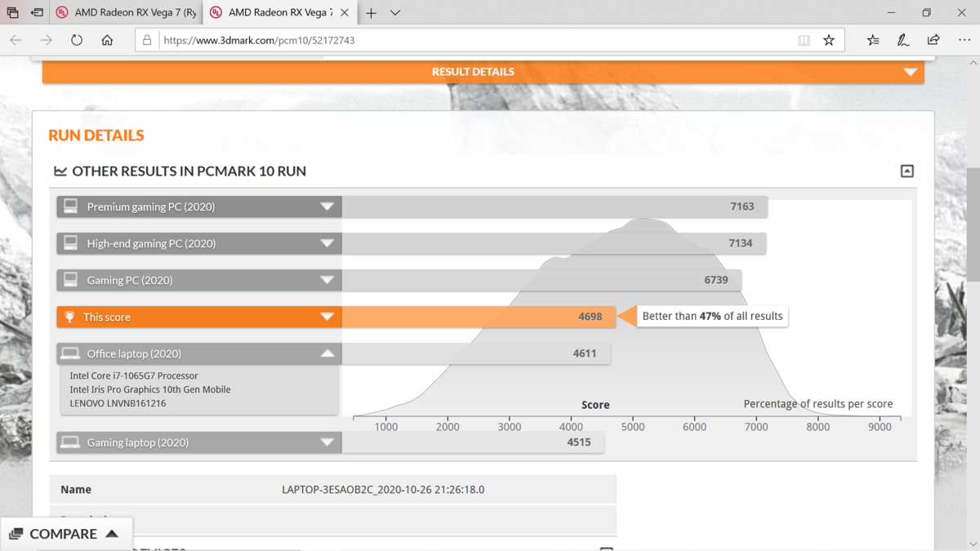Share this page
Viewport: 980px width, 551px height.
pos(933,40)
